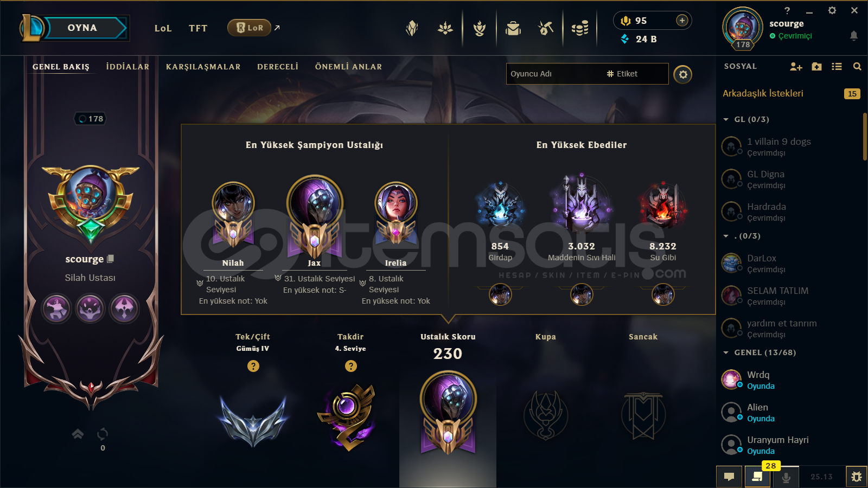This screenshot has width=868, height=488.
Task: Open the missions icon with 28 badge
Action: (x=757, y=477)
